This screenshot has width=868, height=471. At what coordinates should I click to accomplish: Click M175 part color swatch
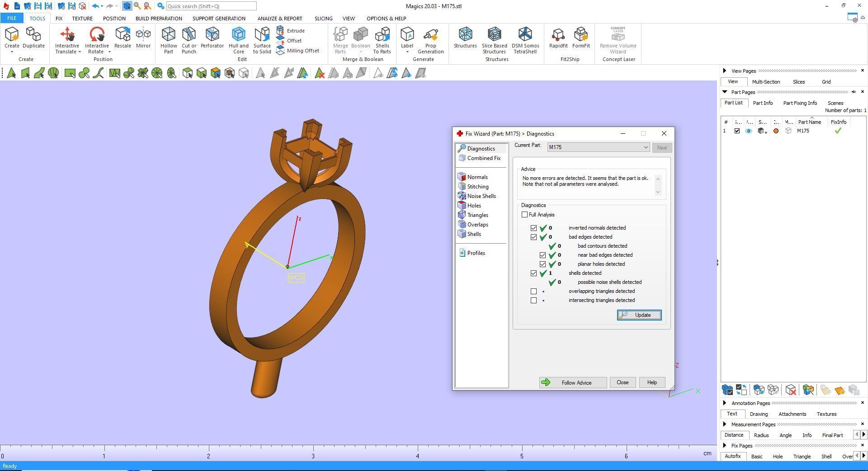click(776, 131)
